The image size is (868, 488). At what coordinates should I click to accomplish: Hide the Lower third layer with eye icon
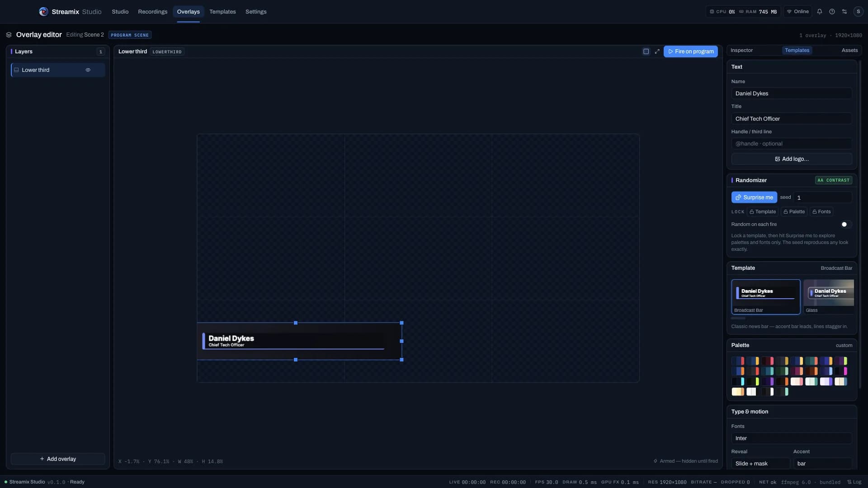tap(88, 70)
